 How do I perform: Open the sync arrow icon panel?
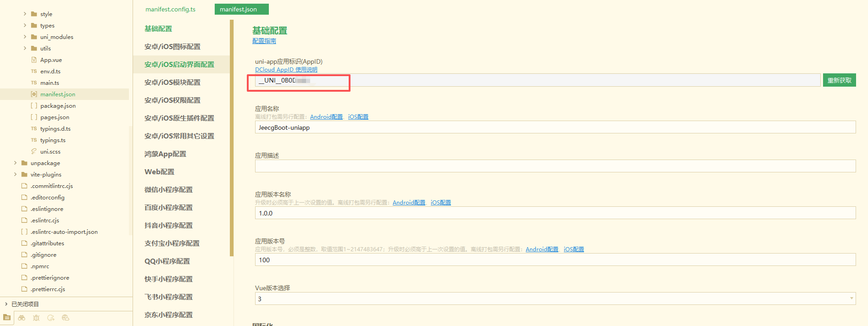pos(51,318)
